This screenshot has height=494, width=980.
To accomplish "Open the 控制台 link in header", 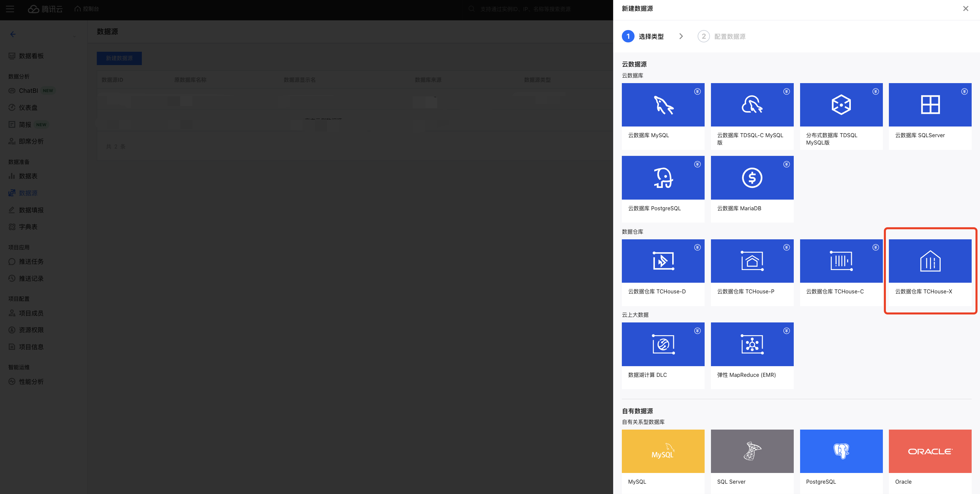I will (87, 9).
